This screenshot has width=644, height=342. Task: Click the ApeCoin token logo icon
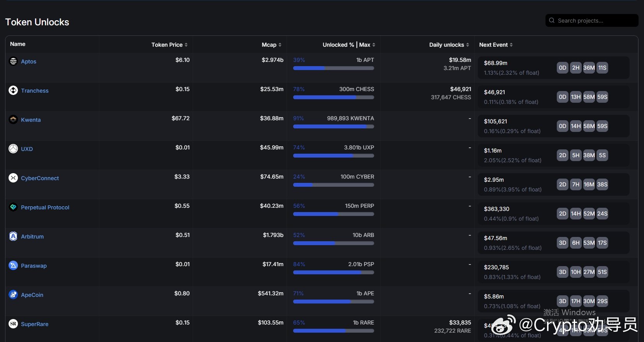tap(13, 295)
